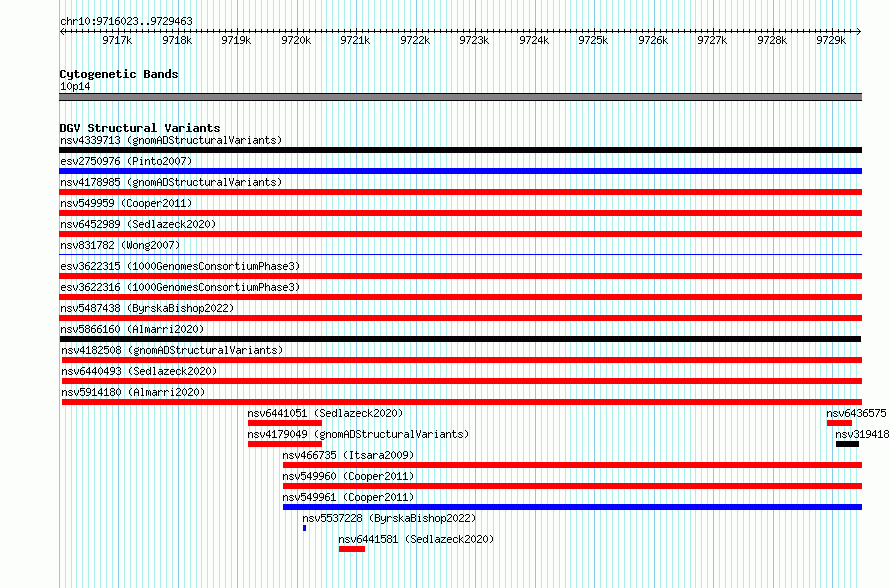Open variant nsv549961 (Cooper2011) label

pyautogui.click(x=349, y=497)
